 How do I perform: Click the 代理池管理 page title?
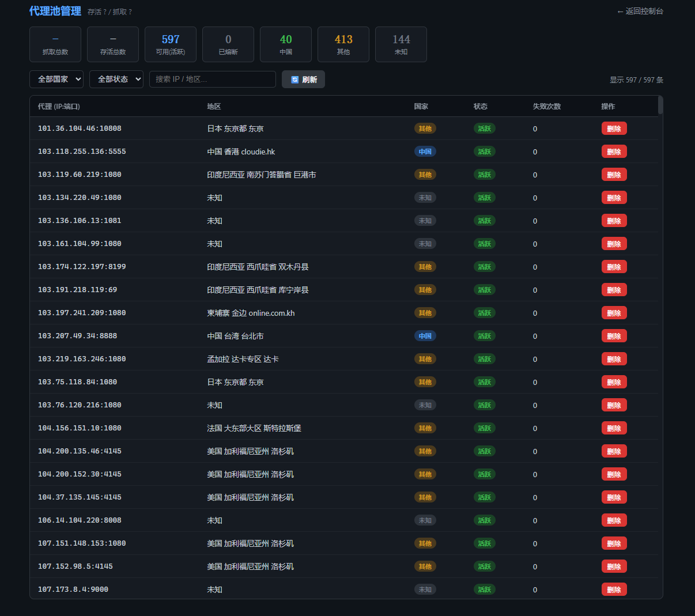[x=55, y=11]
